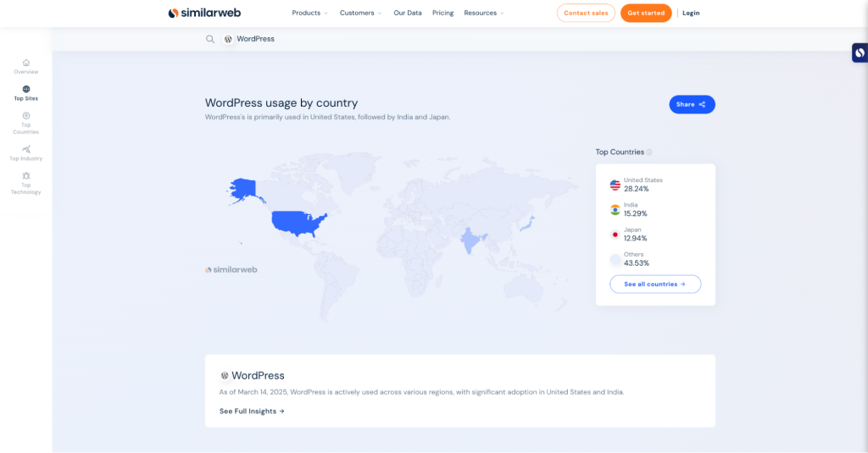This screenshot has height=453, width=868.
Task: Open the Our Data page
Action: 408,13
